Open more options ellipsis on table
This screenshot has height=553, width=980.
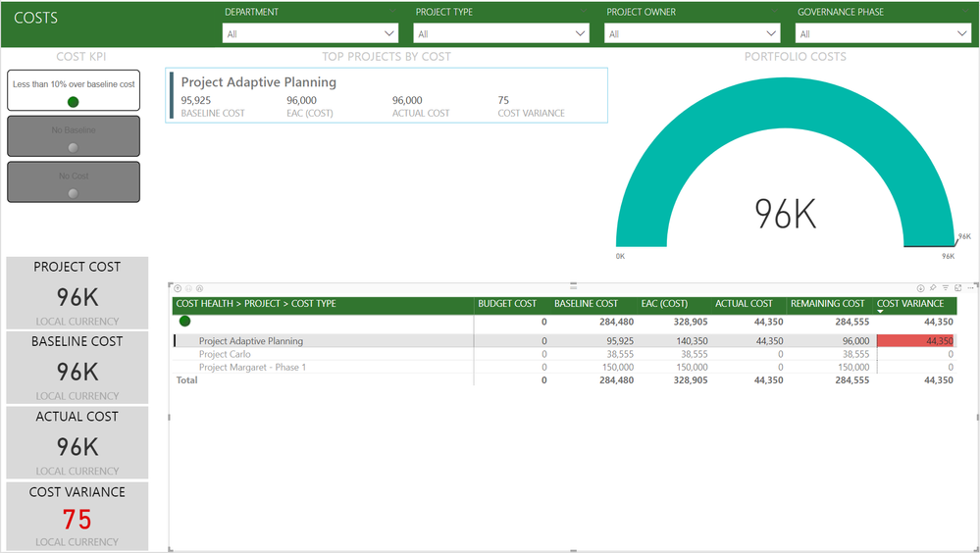(x=970, y=288)
